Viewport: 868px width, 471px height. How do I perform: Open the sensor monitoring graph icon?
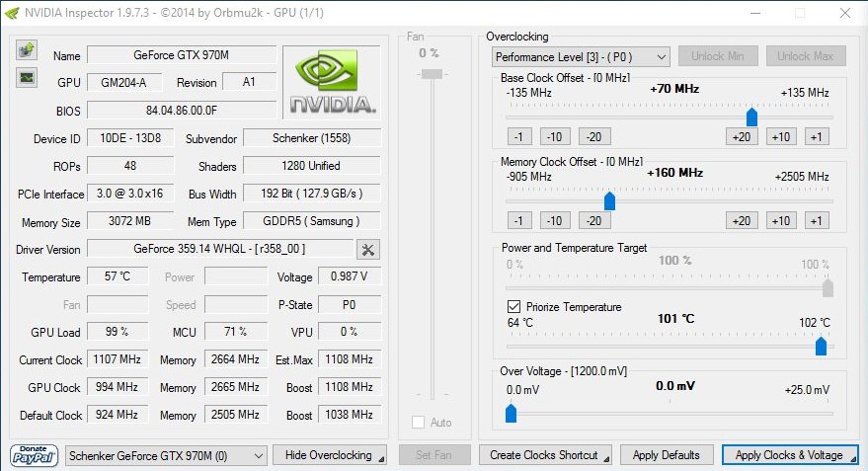coord(26,77)
